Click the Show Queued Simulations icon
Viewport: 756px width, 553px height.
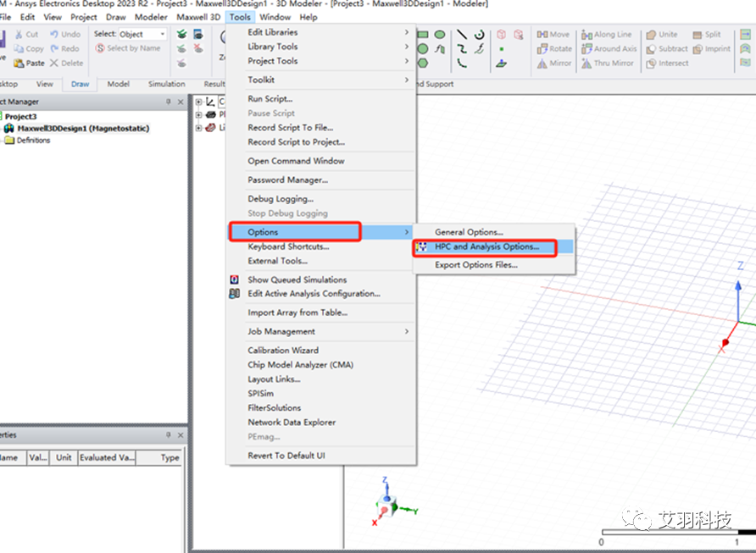pos(234,279)
